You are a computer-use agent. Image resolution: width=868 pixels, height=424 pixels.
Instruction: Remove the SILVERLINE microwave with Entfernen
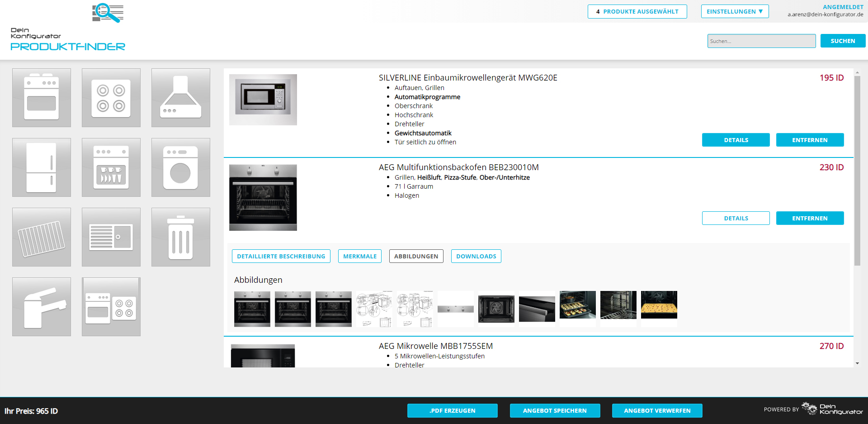click(x=810, y=140)
